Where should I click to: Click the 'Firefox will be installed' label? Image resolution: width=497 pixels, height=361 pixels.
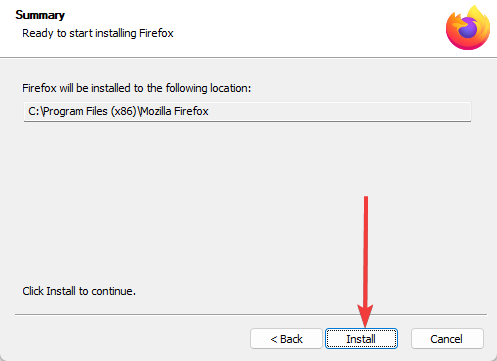click(x=136, y=88)
